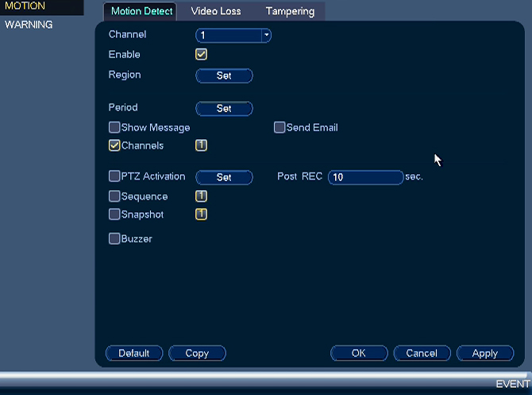This screenshot has height=395, width=532.
Task: Click the OK button
Action: [359, 353]
